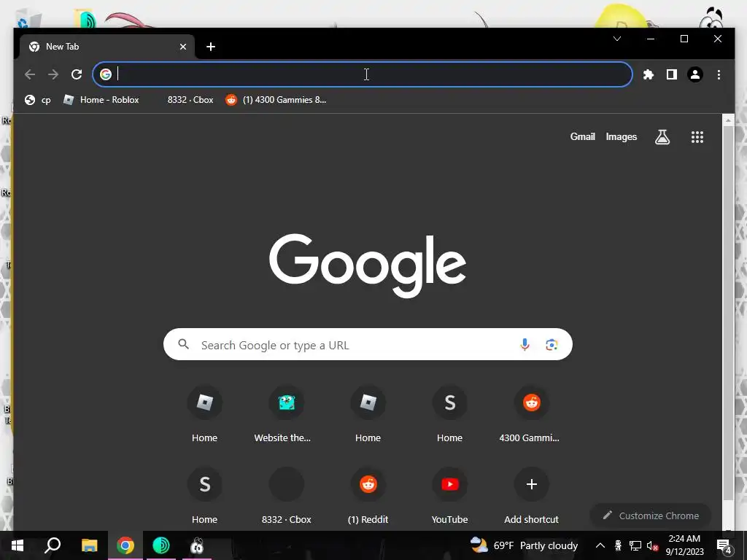This screenshot has height=560, width=747.
Task: Open the Extensions puzzle-piece menu
Action: (x=649, y=74)
